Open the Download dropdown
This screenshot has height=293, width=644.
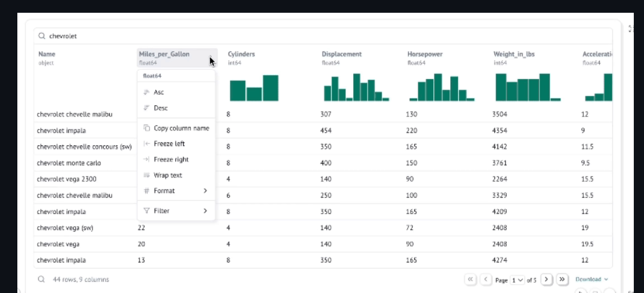click(x=591, y=279)
